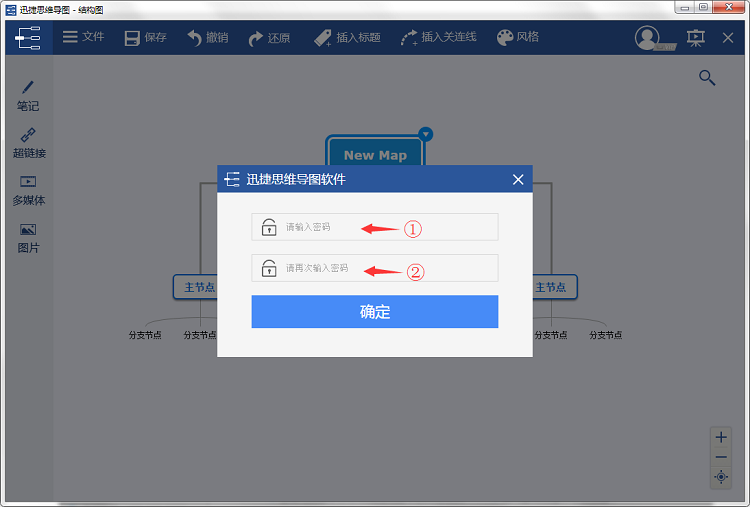Select the left 主节点 node
Screen dimensions: 750x507
[196, 287]
